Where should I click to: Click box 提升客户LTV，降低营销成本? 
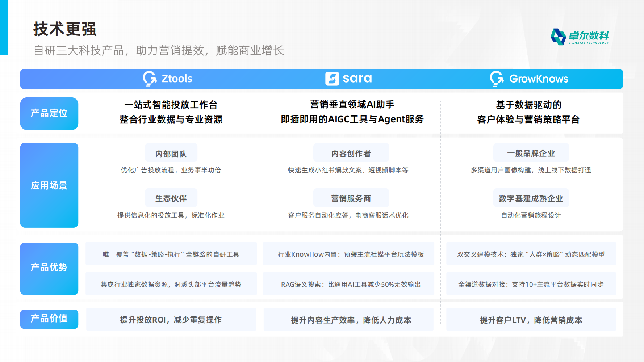tap(531, 319)
